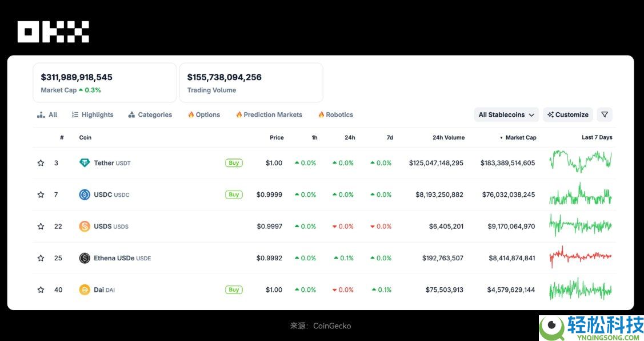Click the OKX logo
644x341 pixels.
[53, 31]
